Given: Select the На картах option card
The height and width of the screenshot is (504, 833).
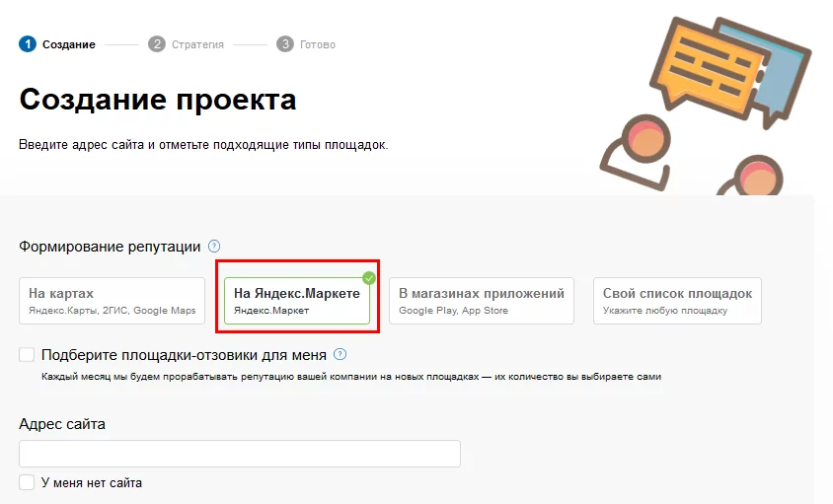Looking at the screenshot, I should pyautogui.click(x=113, y=301).
